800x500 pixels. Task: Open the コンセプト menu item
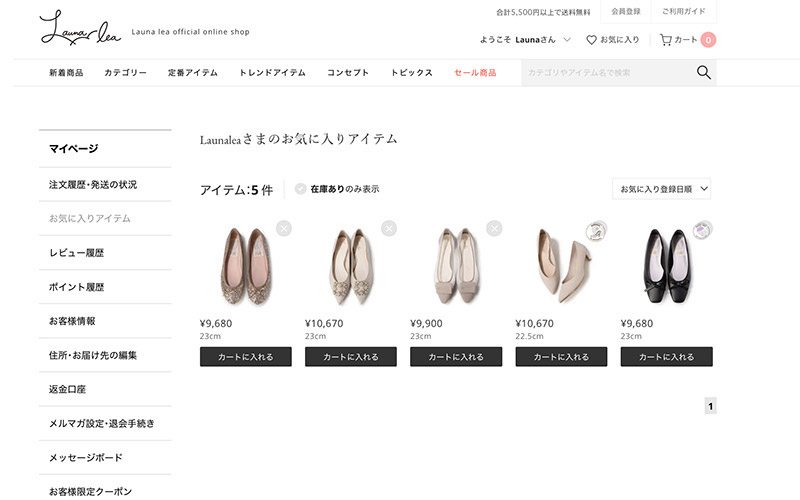[348, 72]
